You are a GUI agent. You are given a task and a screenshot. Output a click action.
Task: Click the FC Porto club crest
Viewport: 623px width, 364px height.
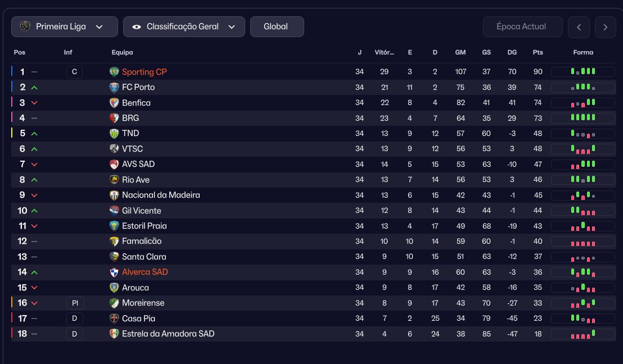(x=114, y=87)
